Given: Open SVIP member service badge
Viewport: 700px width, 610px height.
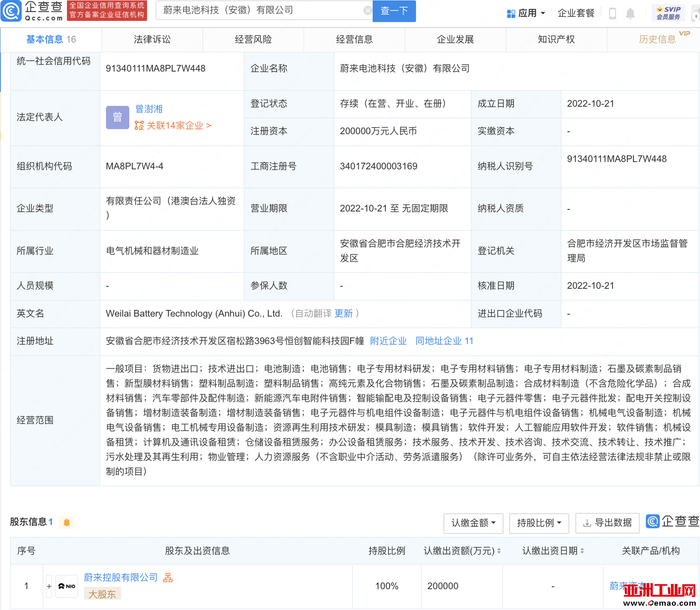Looking at the screenshot, I should [x=668, y=13].
